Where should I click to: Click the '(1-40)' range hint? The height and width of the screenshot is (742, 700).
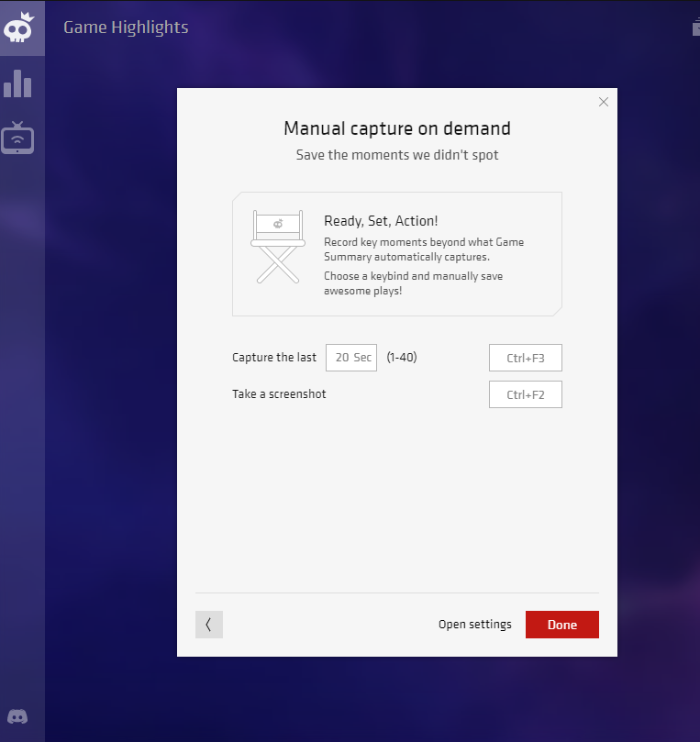pyautogui.click(x=401, y=357)
